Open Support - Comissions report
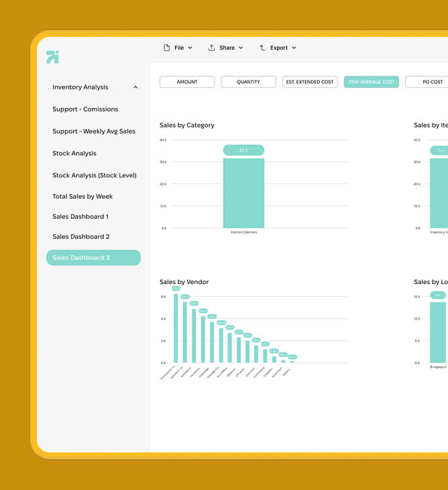The image size is (448, 490). click(x=85, y=109)
